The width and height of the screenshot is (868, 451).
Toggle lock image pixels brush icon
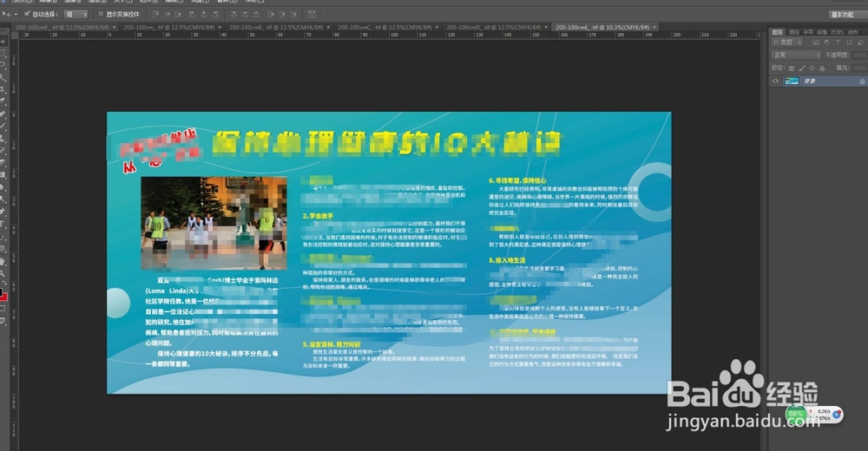[802, 68]
